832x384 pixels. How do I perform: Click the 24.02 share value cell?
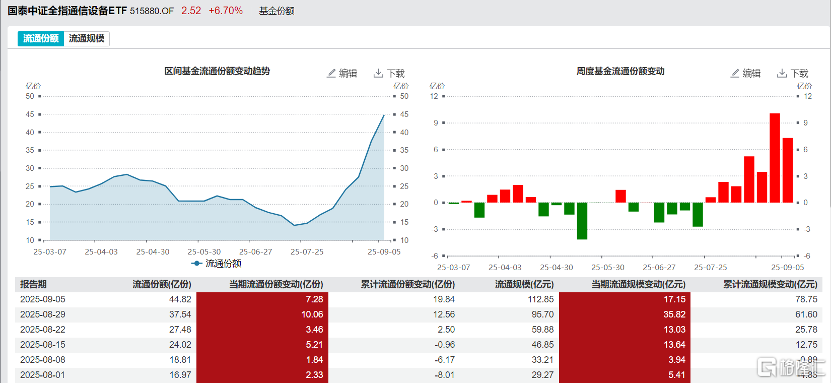pyautogui.click(x=180, y=344)
